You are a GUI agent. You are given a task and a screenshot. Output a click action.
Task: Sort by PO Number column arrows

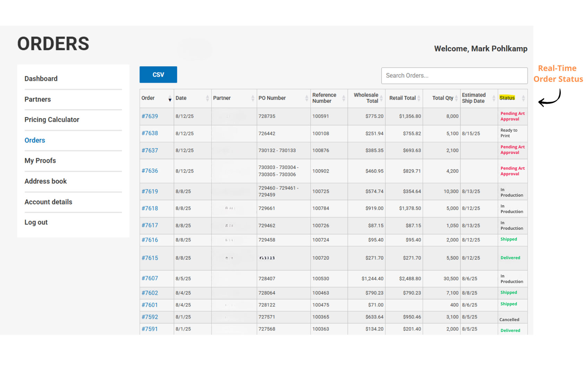click(307, 98)
